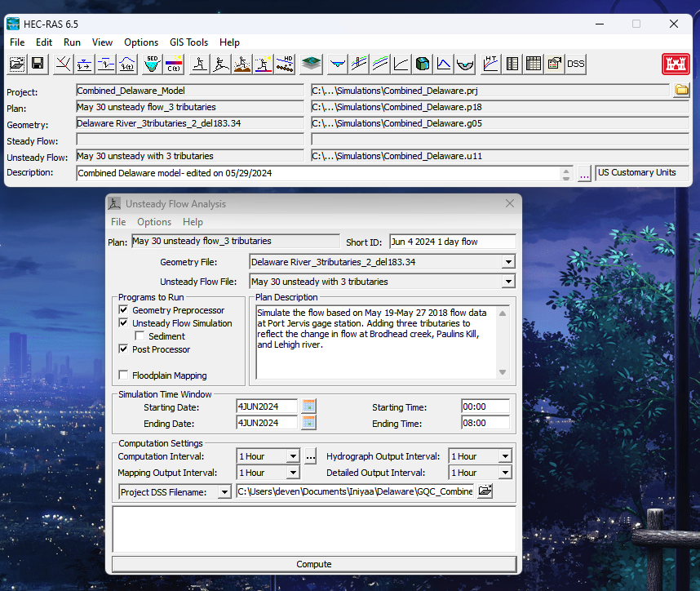The image size is (700, 591).
Task: Run water quality analysis icon
Action: (x=264, y=64)
